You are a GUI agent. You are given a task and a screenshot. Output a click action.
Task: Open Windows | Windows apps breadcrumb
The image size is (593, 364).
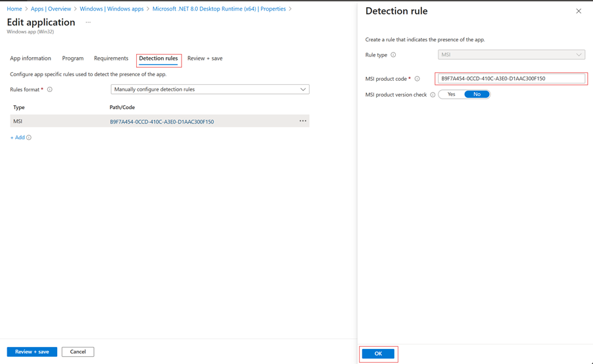coord(112,9)
